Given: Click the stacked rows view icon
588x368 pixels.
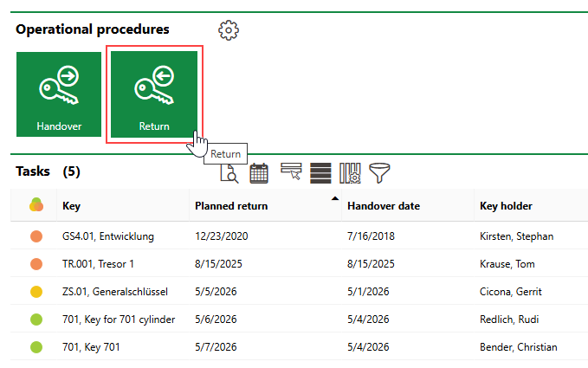Looking at the screenshot, I should coord(320,173).
